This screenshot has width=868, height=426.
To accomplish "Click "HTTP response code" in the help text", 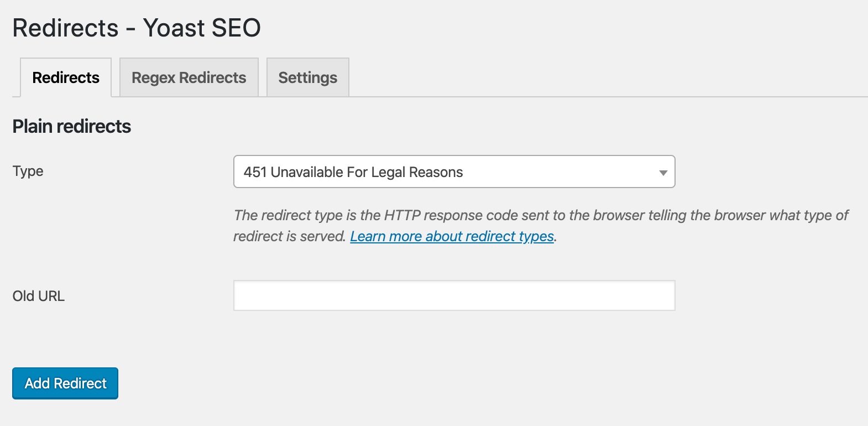I will (x=450, y=215).
